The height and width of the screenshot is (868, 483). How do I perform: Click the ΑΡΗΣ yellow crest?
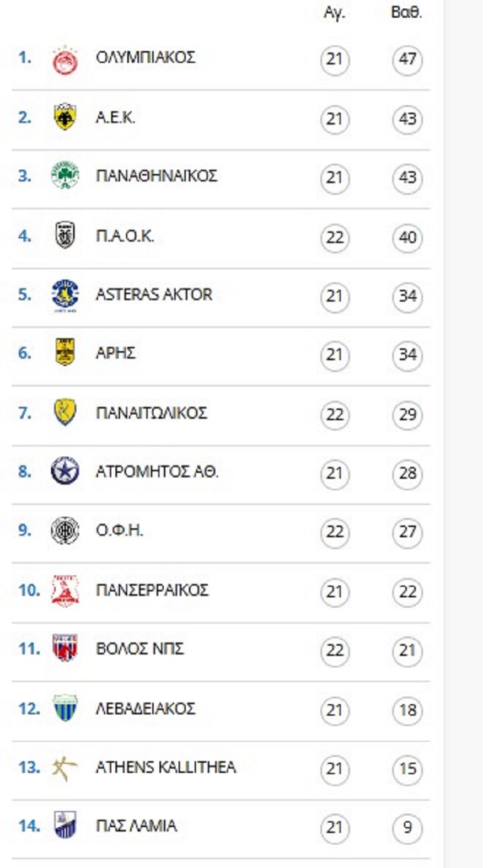(65, 353)
